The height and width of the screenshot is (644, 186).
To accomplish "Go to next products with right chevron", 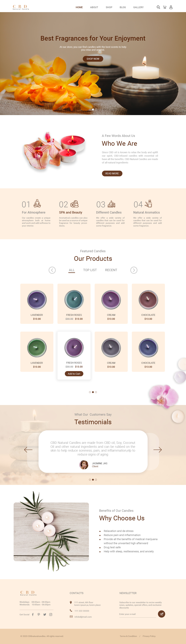I will (x=134, y=270).
